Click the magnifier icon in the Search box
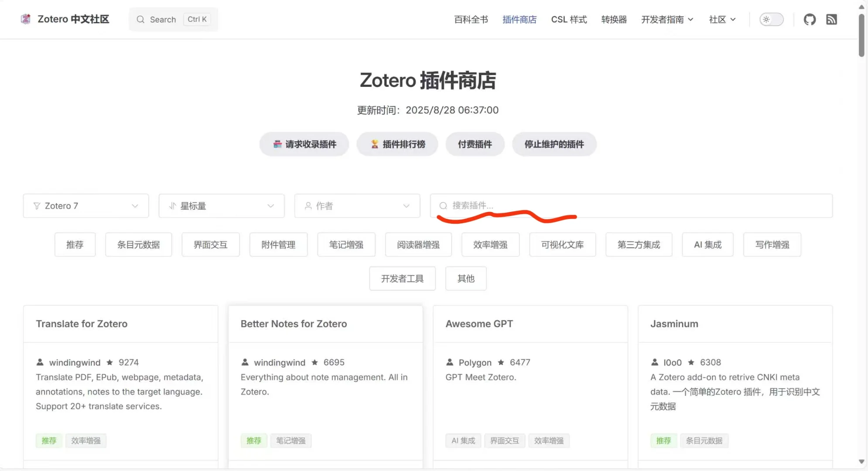Screen dimensions: 868x471 coord(140,19)
